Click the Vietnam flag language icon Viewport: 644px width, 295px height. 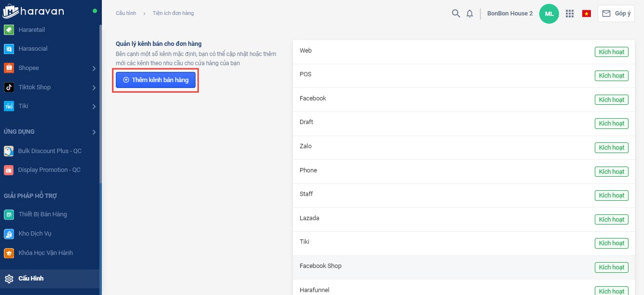coord(587,14)
